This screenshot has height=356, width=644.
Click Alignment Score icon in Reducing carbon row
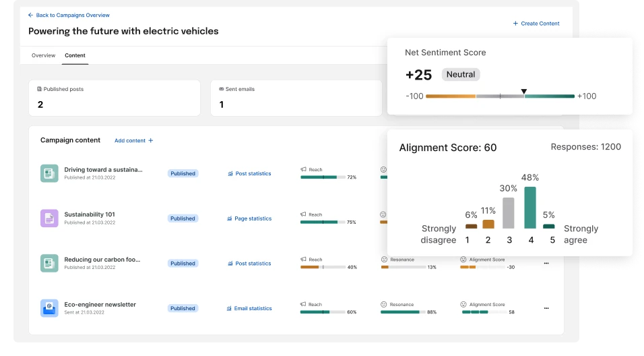point(463,260)
